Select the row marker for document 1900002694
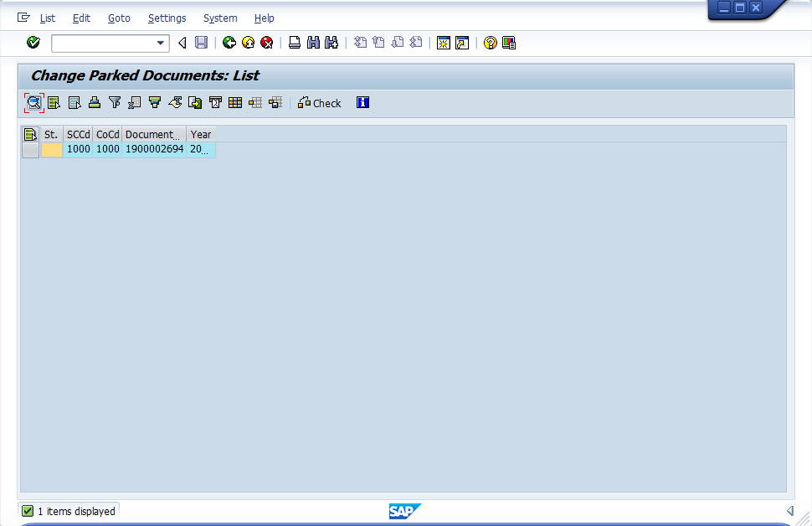 click(30, 150)
